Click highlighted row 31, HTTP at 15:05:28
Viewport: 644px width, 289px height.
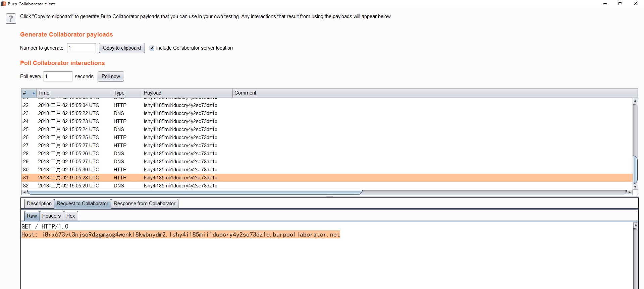(x=327, y=178)
